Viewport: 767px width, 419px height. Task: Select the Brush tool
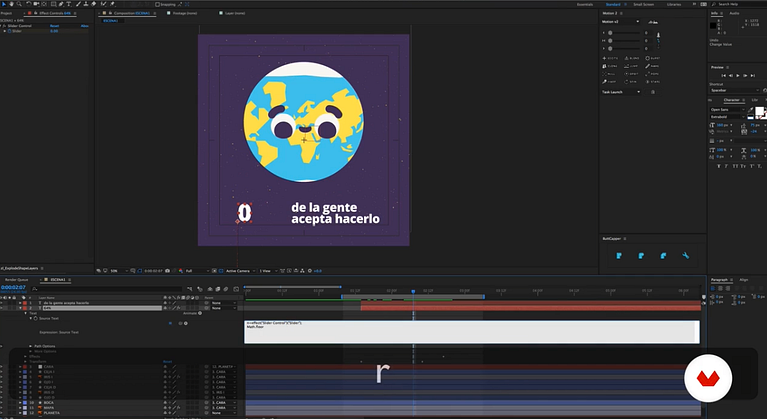(78, 4)
